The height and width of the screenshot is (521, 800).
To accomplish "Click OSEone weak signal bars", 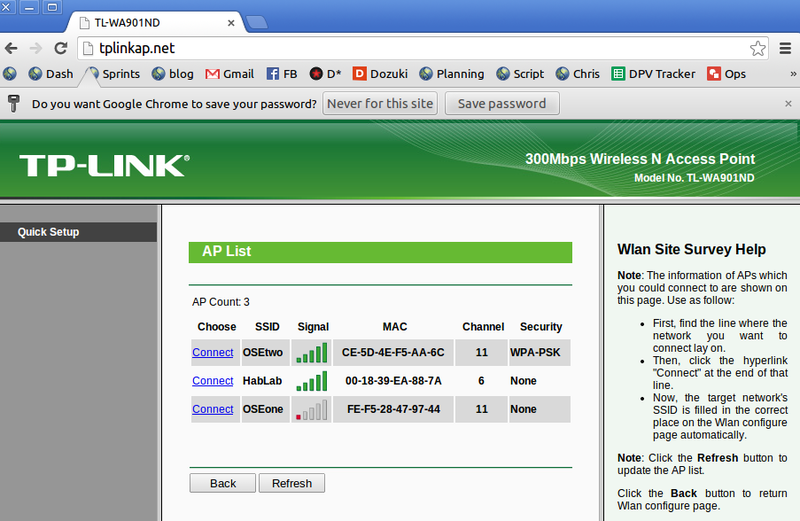I will pyautogui.click(x=312, y=410).
